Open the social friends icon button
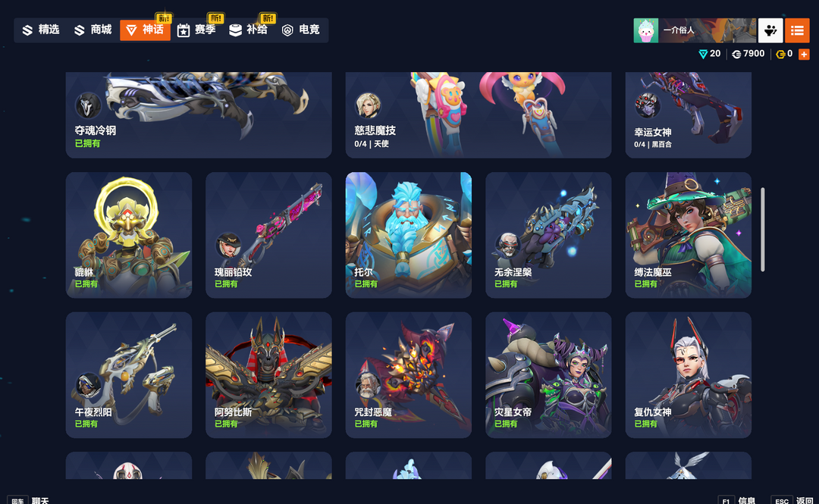 [770, 30]
